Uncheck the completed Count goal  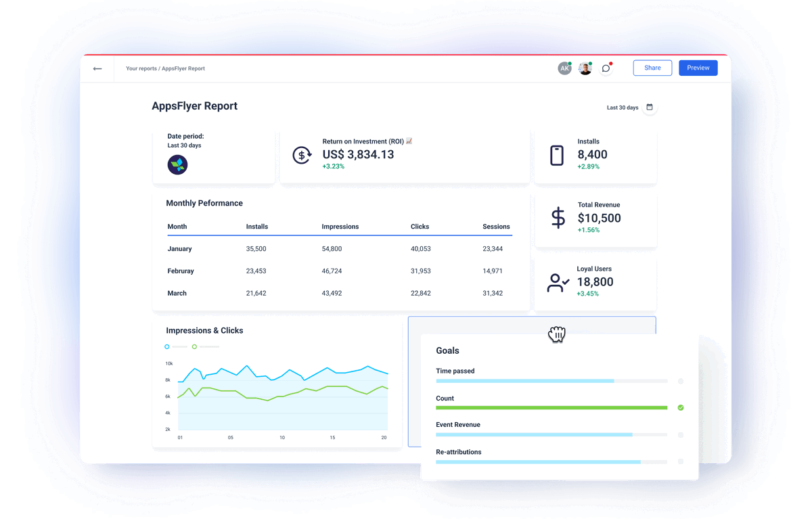[x=681, y=407]
